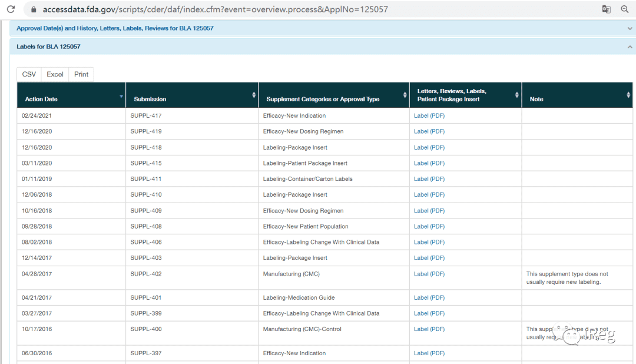Expand Approval Date(s) and History section chevron
636x364 pixels.
point(630,28)
